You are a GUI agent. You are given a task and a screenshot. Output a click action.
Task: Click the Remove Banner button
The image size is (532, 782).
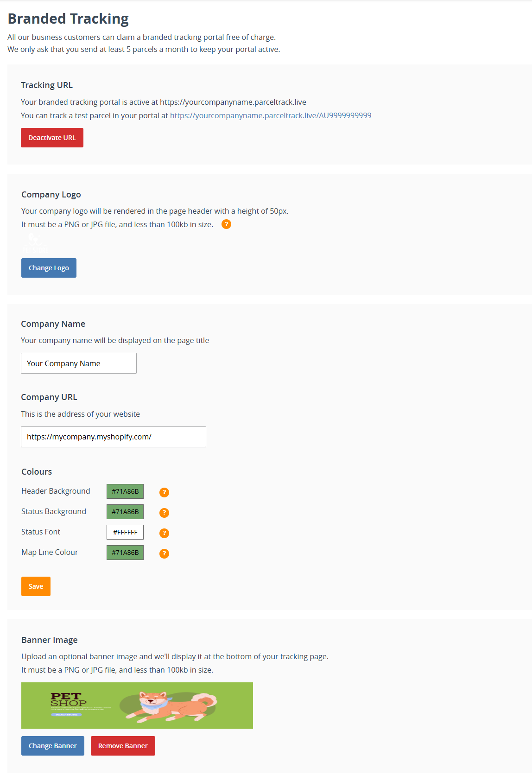pos(123,746)
